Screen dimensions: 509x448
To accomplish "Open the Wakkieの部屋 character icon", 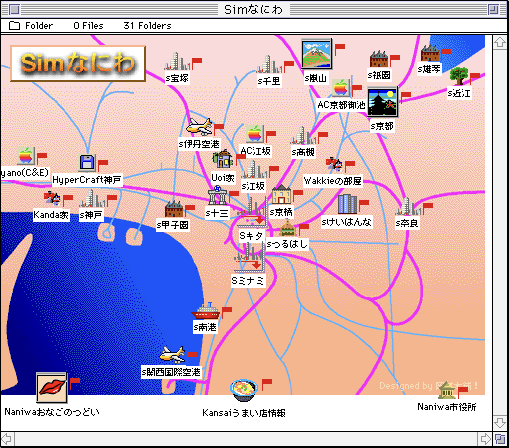I will tap(334, 164).
